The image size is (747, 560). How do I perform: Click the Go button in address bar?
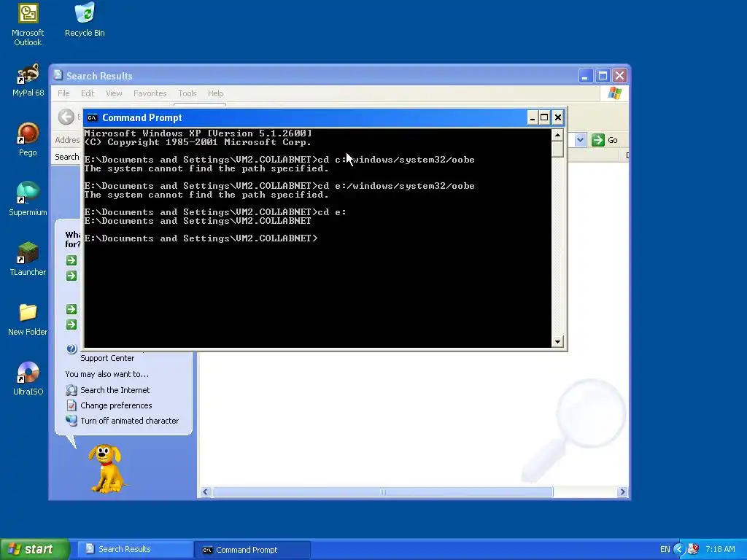[605, 140]
